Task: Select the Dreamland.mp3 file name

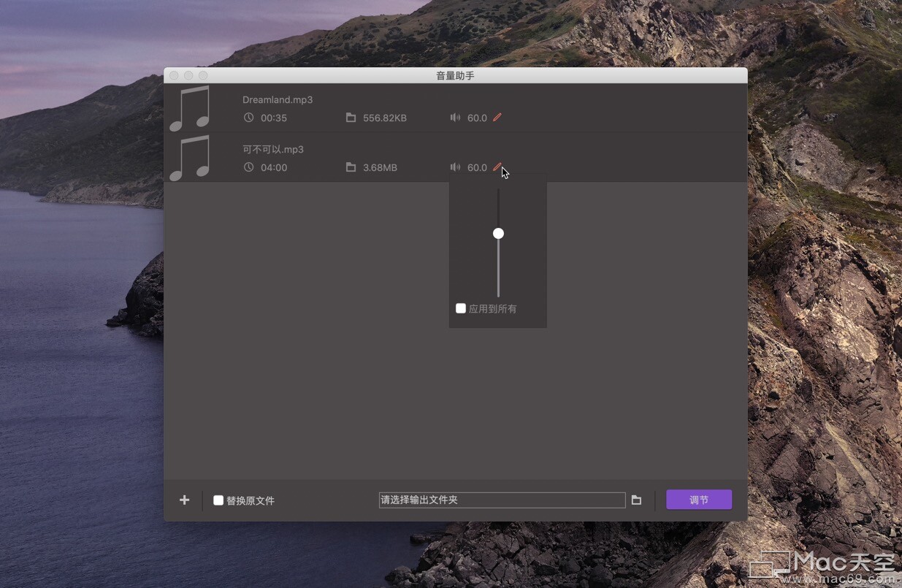Action: 278,100
